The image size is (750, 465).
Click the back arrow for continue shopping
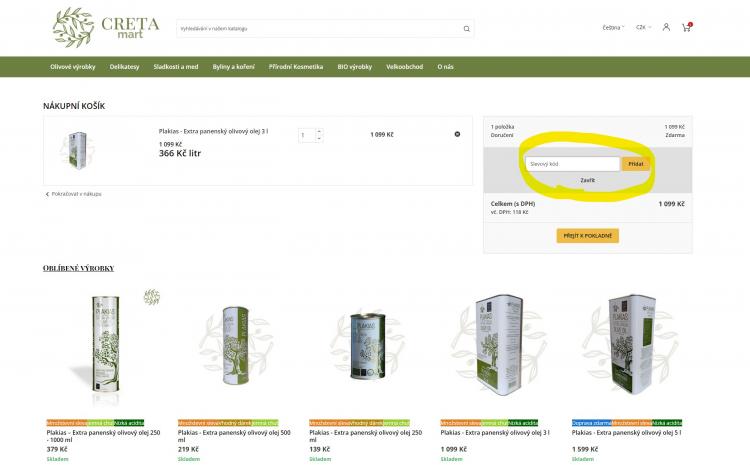point(47,193)
